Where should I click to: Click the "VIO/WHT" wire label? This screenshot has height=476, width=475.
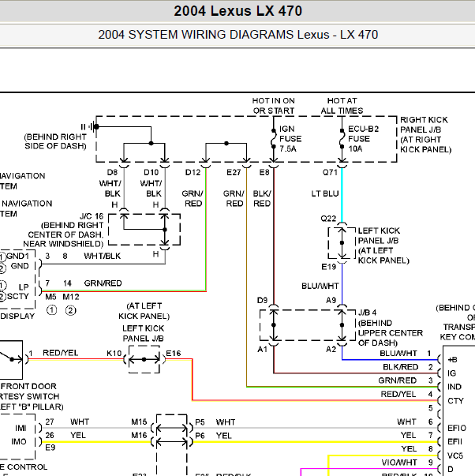pos(399,463)
